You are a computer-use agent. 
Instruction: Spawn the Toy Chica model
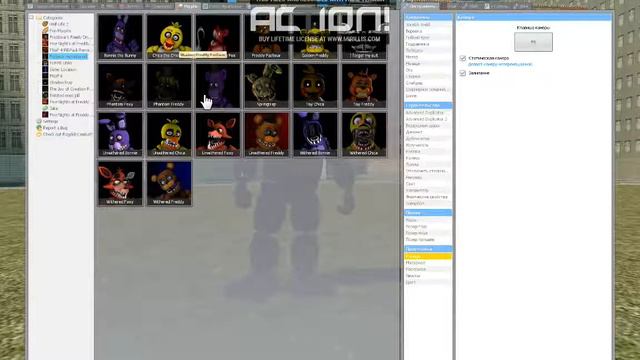pyautogui.click(x=315, y=85)
